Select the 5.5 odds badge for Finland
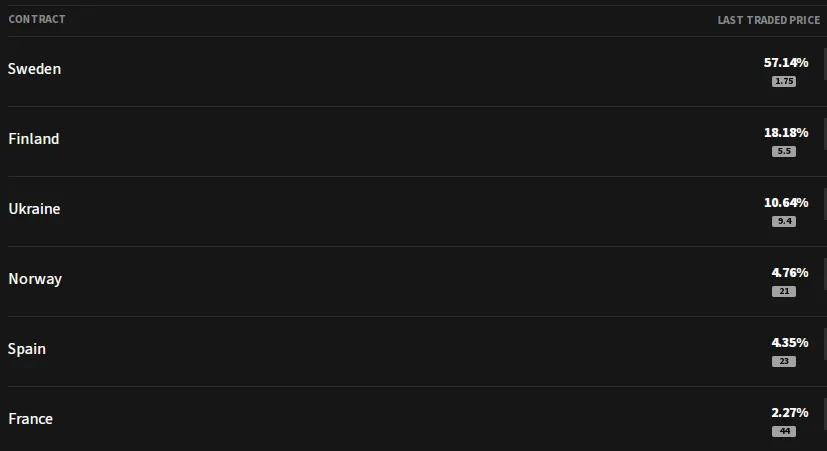 (784, 151)
